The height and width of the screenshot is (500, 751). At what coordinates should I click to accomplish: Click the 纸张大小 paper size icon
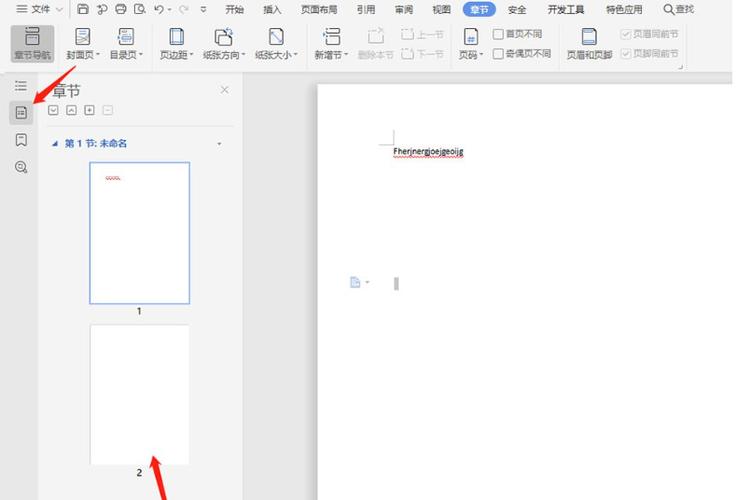(276, 37)
